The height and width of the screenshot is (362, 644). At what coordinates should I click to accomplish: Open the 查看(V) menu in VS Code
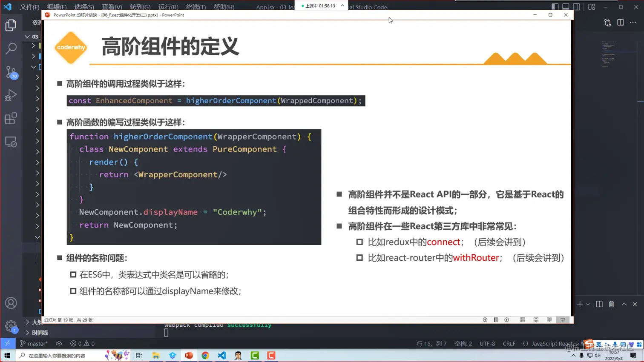click(112, 7)
